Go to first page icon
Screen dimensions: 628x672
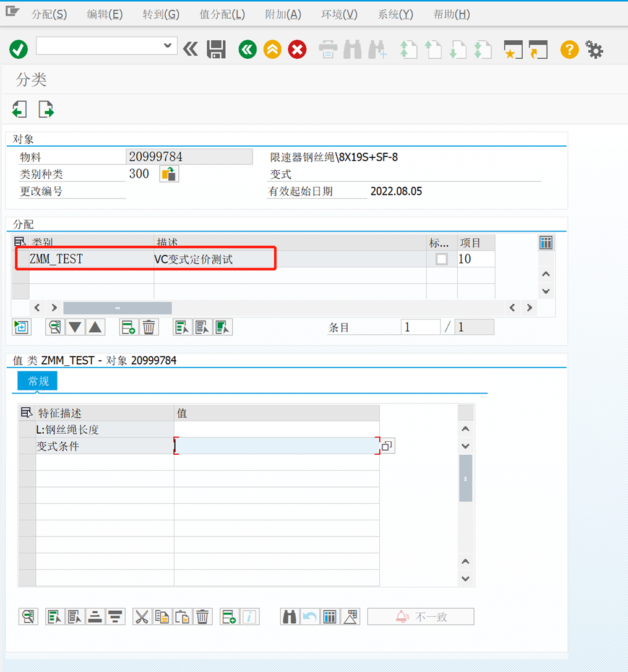coord(408,50)
